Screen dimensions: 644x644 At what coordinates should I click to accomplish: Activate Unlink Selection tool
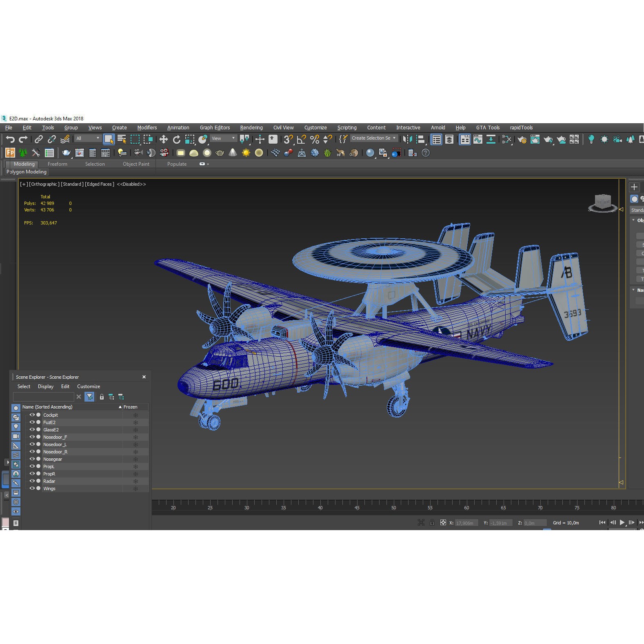(51, 140)
